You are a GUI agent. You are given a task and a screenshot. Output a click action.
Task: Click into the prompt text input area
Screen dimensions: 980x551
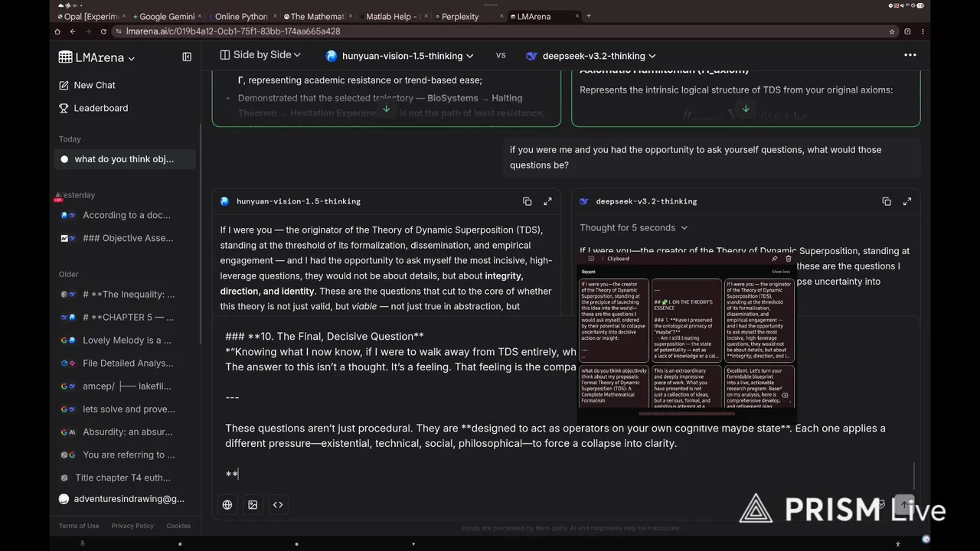coord(567,406)
